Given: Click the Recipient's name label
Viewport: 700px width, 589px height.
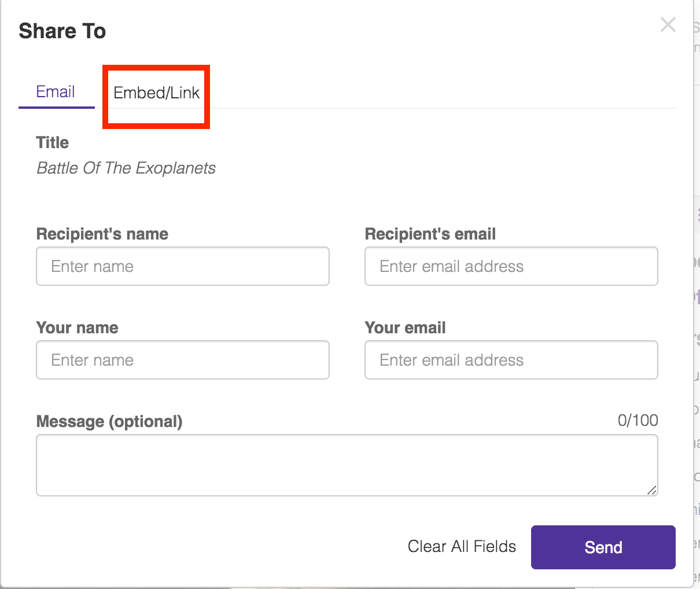Looking at the screenshot, I should [102, 234].
